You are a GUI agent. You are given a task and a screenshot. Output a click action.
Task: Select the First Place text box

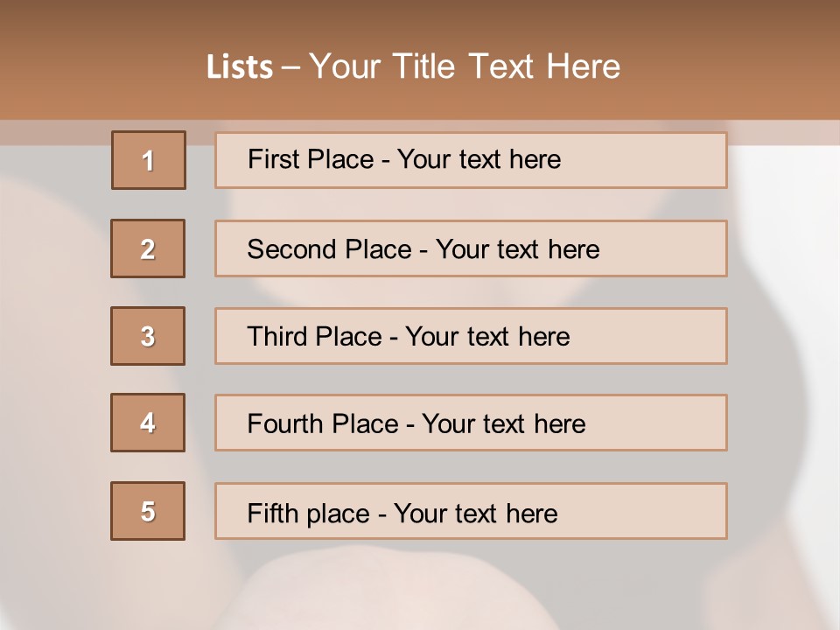pos(471,160)
